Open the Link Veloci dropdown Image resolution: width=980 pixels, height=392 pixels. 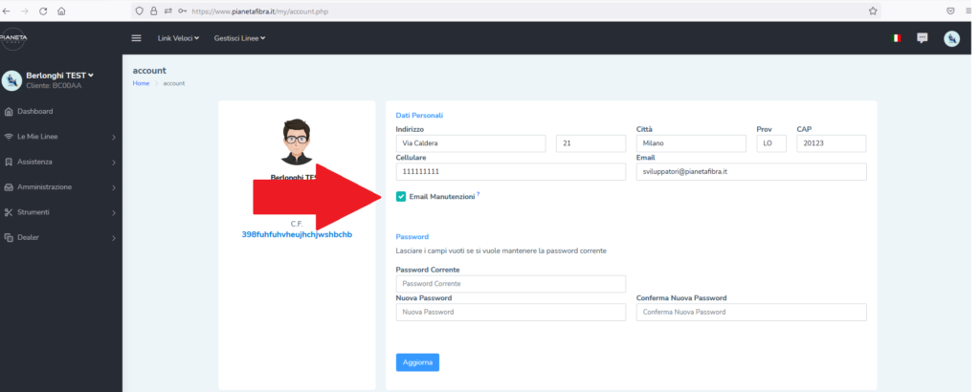tap(178, 38)
